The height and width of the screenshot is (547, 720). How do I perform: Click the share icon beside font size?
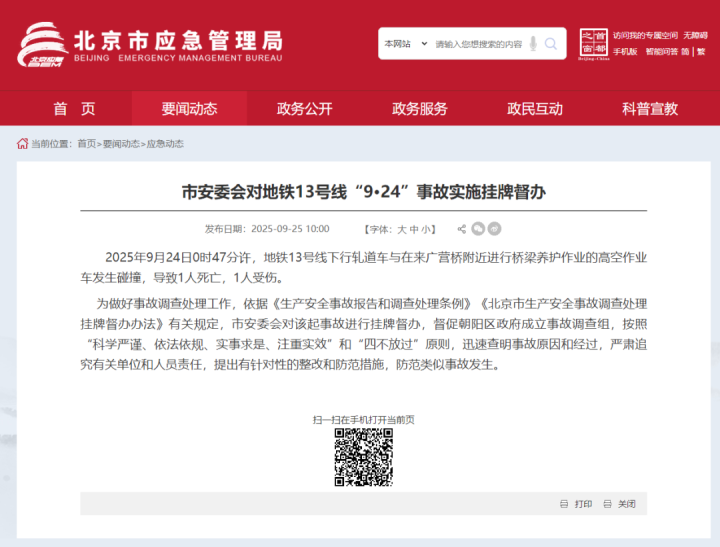pos(461,229)
